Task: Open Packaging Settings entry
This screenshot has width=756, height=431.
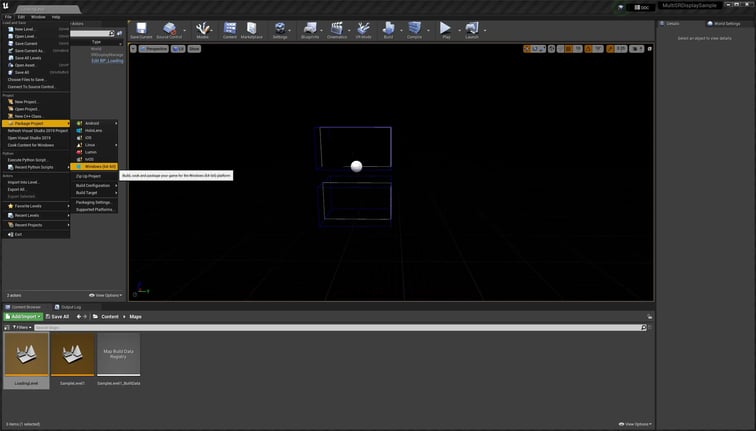Action: coord(94,202)
